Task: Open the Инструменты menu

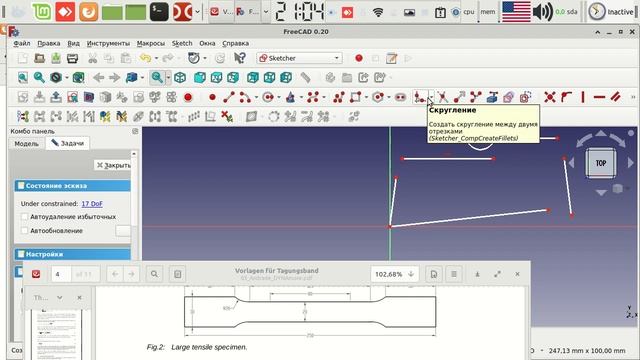Action: (x=108, y=43)
